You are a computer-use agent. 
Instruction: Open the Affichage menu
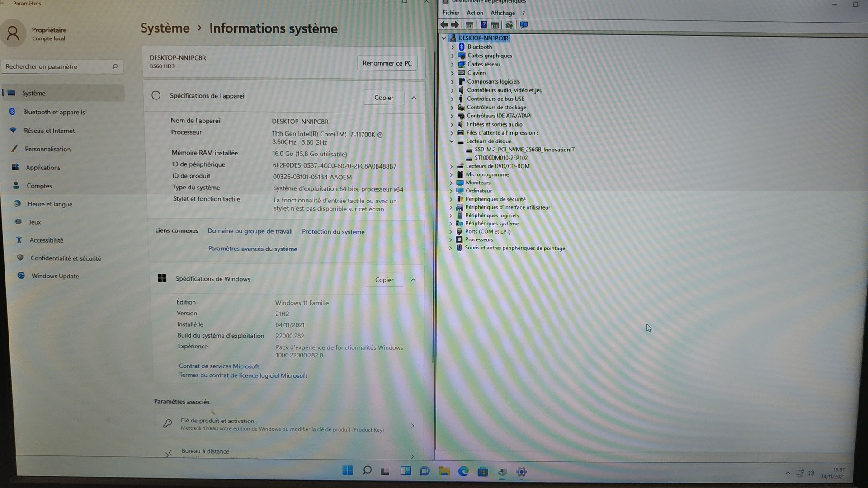[x=503, y=13]
